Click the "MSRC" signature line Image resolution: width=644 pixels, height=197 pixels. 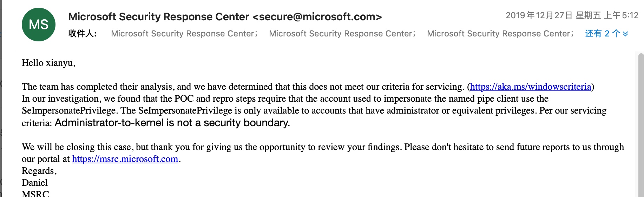click(35, 193)
